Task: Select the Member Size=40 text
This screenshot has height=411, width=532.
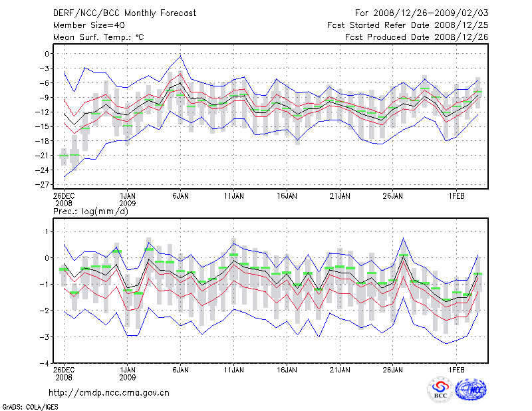Action: point(84,25)
